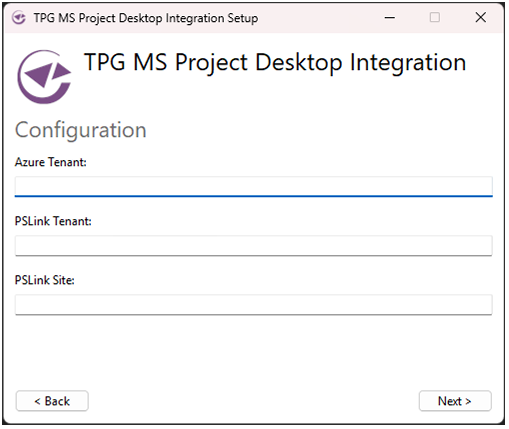Viewport: 509px width, 429px height.
Task: Select the PSLink Site input box
Action: tap(254, 304)
